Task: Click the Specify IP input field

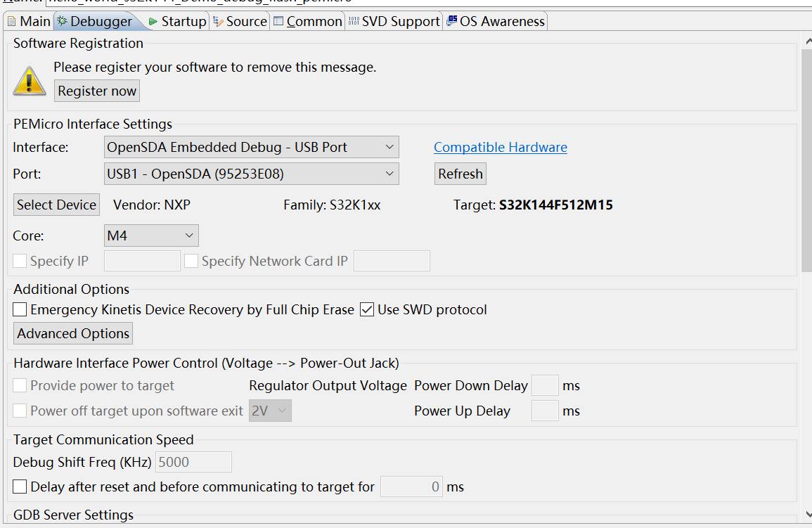Action: 142,261
